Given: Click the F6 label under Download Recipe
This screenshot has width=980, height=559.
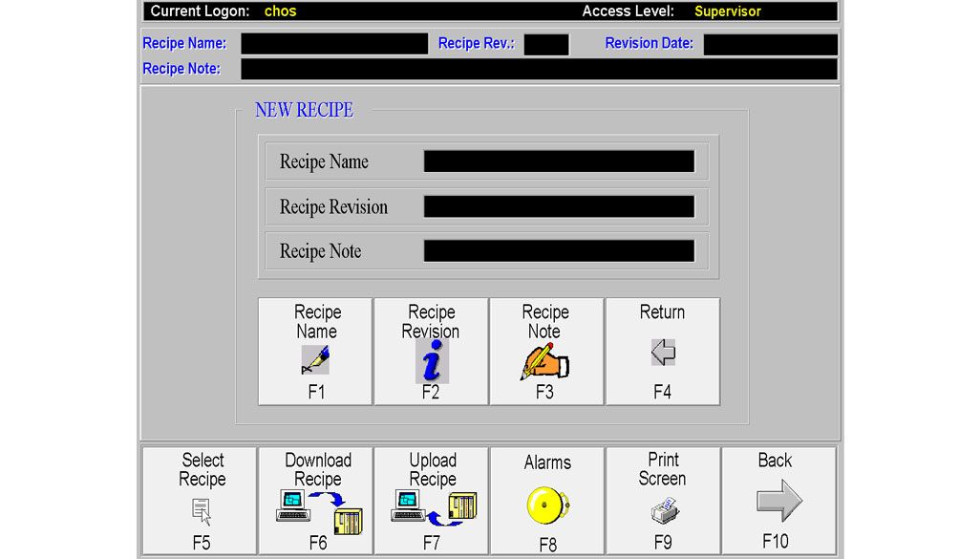Looking at the screenshot, I should coord(318,543).
